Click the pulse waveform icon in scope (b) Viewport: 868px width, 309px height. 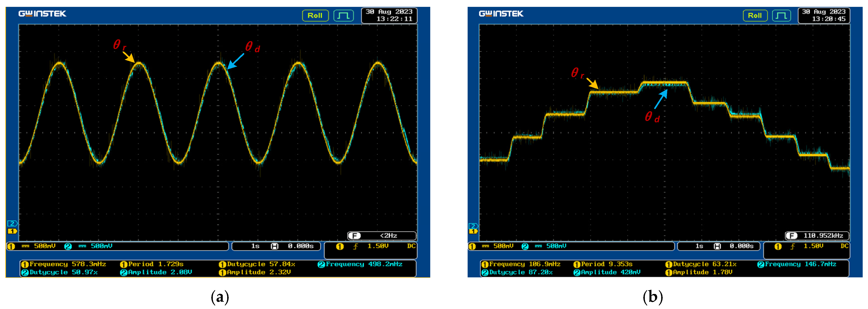point(781,15)
